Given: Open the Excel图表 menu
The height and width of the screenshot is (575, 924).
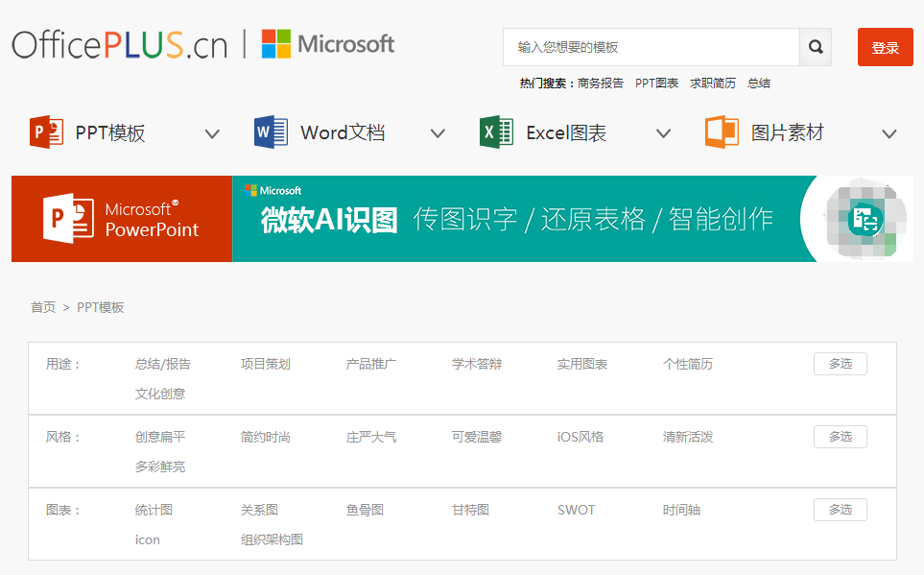Looking at the screenshot, I should (566, 133).
